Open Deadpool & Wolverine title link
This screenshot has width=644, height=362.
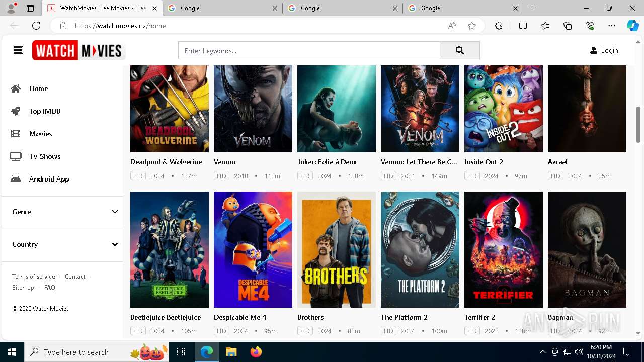(x=166, y=162)
